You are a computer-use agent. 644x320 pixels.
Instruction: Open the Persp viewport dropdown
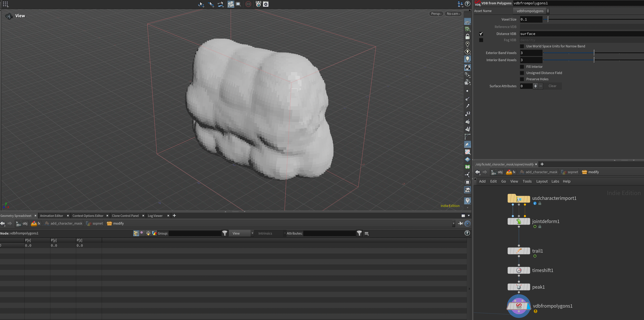click(436, 14)
